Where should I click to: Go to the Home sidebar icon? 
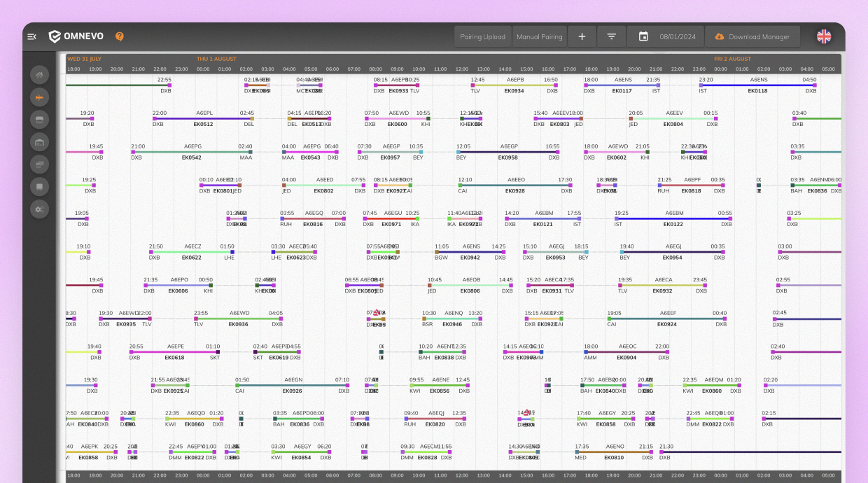[x=39, y=75]
